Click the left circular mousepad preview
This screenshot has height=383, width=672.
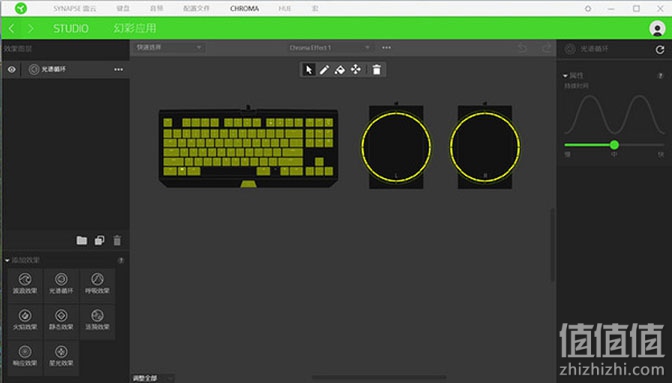(x=396, y=147)
